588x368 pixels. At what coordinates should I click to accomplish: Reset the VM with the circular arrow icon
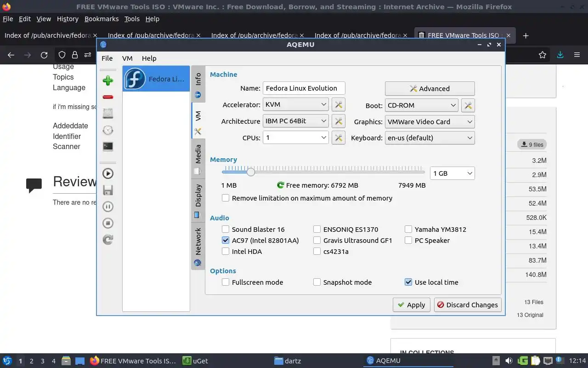pos(108,240)
